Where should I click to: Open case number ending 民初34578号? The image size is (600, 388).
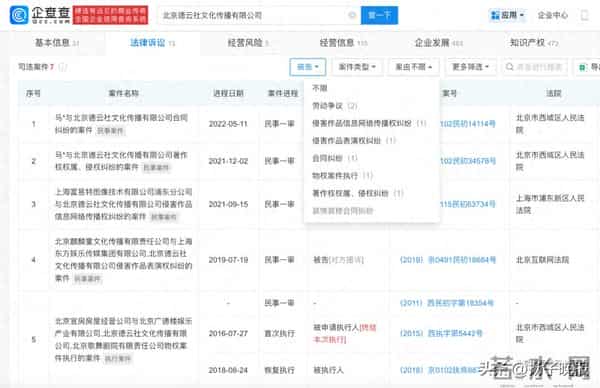[x=468, y=161]
